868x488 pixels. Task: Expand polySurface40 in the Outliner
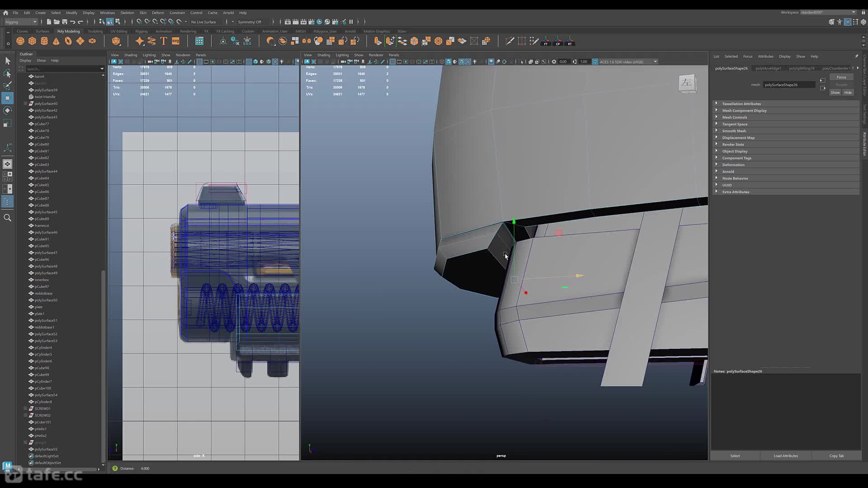pos(25,103)
